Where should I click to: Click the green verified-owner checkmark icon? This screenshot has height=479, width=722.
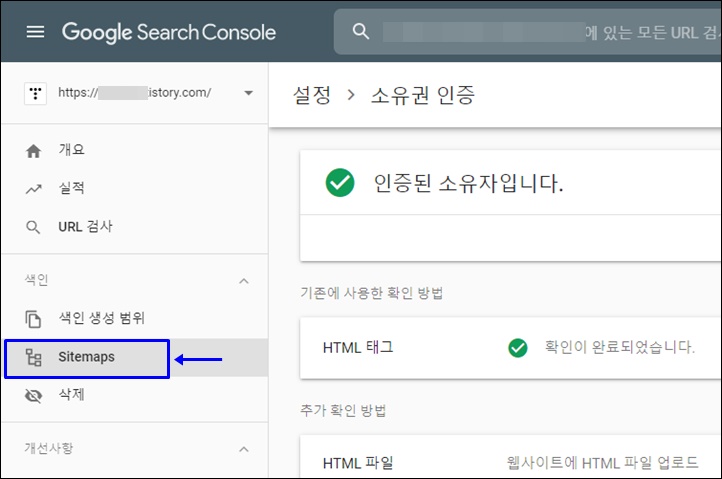click(340, 182)
